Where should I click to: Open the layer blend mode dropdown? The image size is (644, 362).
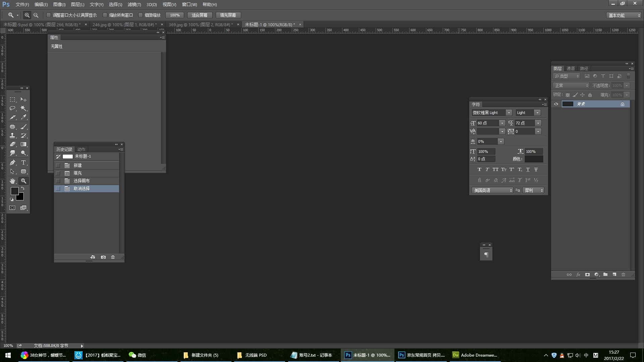click(571, 85)
